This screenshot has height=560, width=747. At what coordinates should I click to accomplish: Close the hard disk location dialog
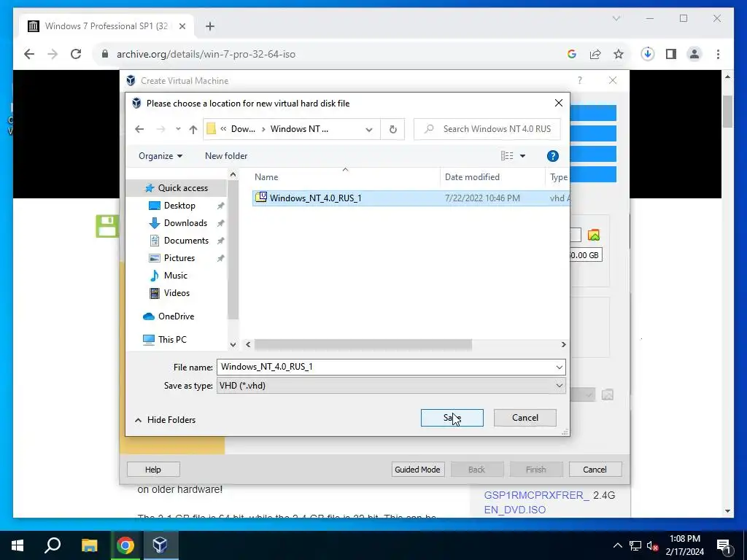click(x=559, y=104)
